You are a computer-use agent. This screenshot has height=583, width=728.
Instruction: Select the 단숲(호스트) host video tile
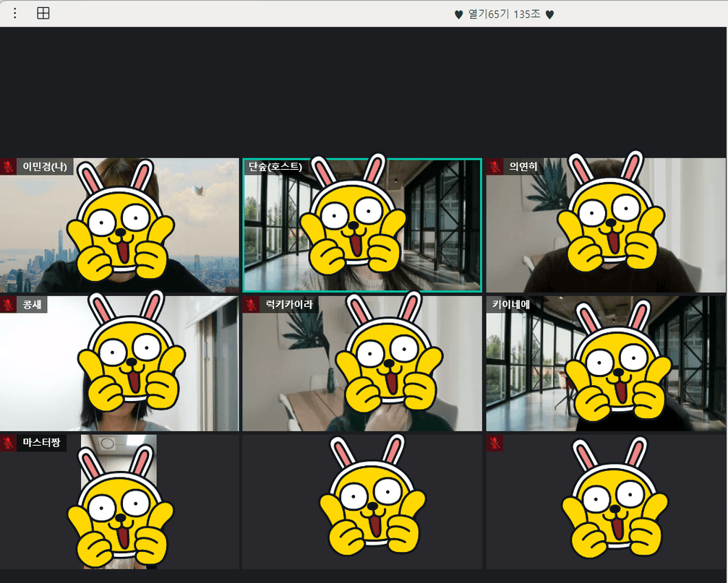coord(362,225)
